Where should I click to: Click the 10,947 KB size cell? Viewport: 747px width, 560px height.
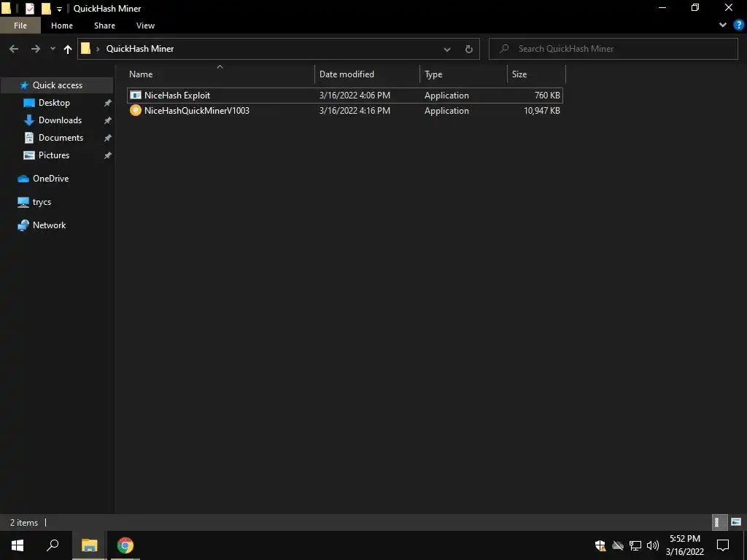click(542, 111)
